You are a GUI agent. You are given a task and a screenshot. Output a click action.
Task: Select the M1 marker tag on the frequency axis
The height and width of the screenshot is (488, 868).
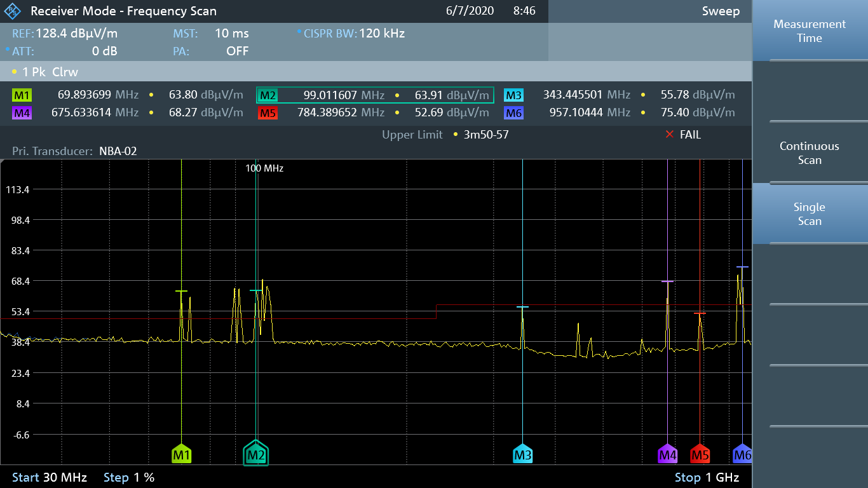point(182,454)
